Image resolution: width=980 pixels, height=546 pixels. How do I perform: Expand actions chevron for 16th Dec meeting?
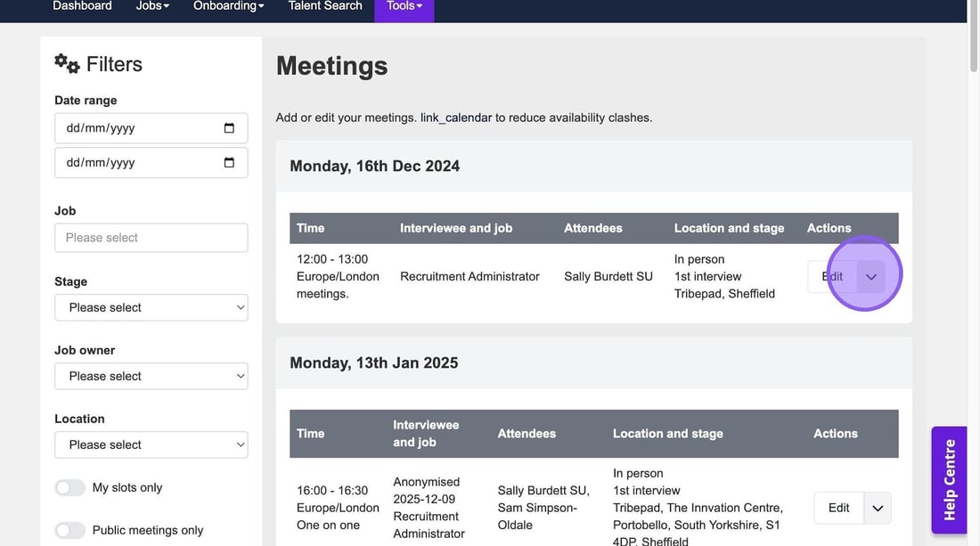pyautogui.click(x=871, y=277)
